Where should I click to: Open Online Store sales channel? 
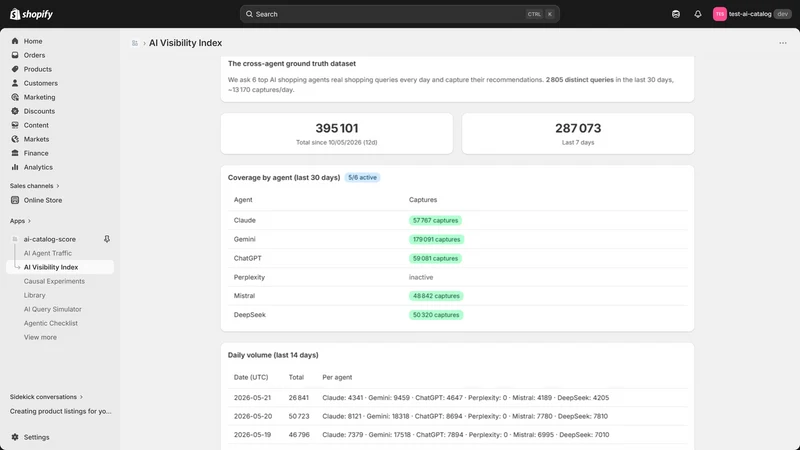[43, 200]
